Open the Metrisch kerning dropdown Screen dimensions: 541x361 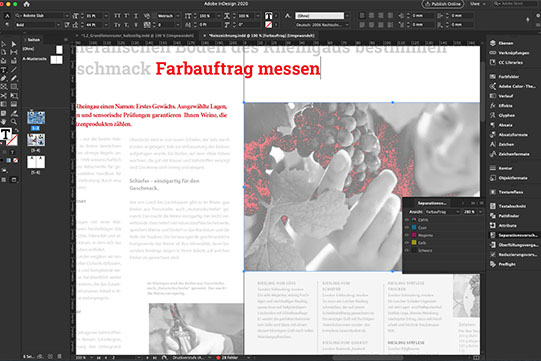[x=178, y=16]
